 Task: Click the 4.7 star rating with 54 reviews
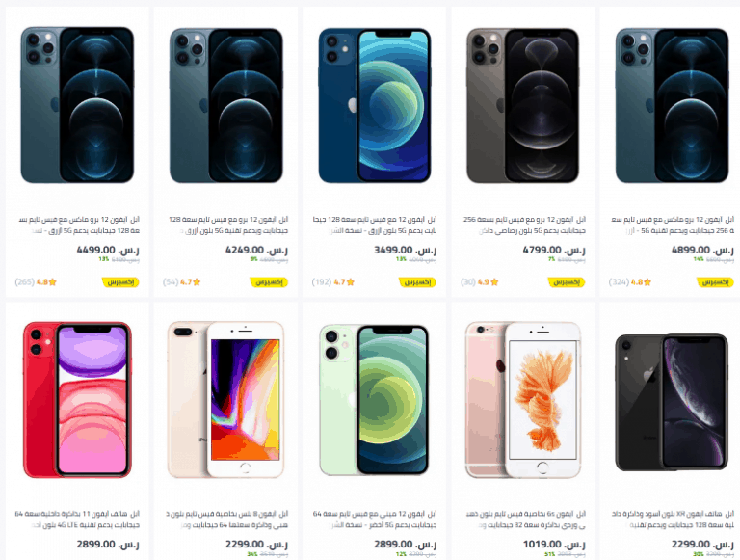pyautogui.click(x=182, y=282)
